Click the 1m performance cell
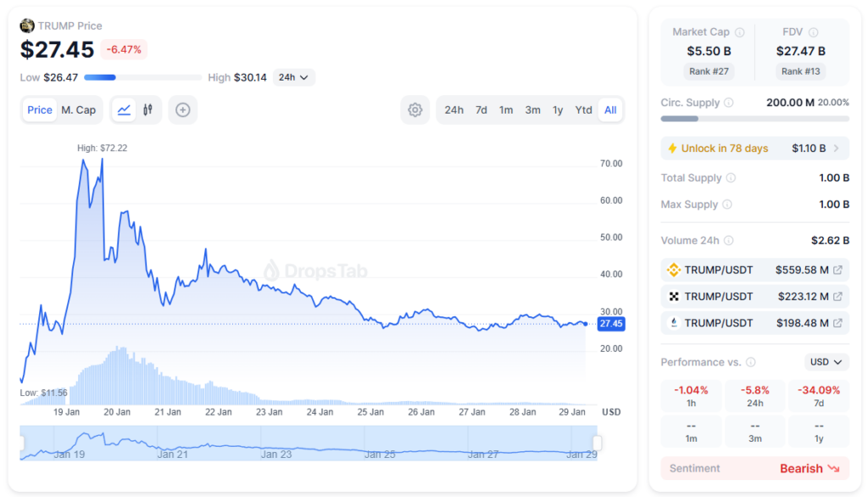 click(x=691, y=432)
